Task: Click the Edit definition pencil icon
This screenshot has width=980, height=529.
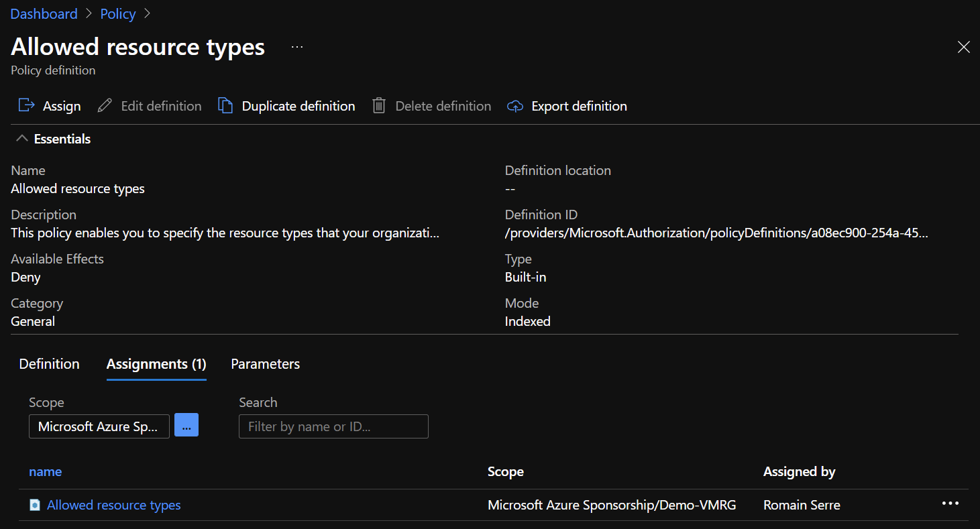Action: 105,106
